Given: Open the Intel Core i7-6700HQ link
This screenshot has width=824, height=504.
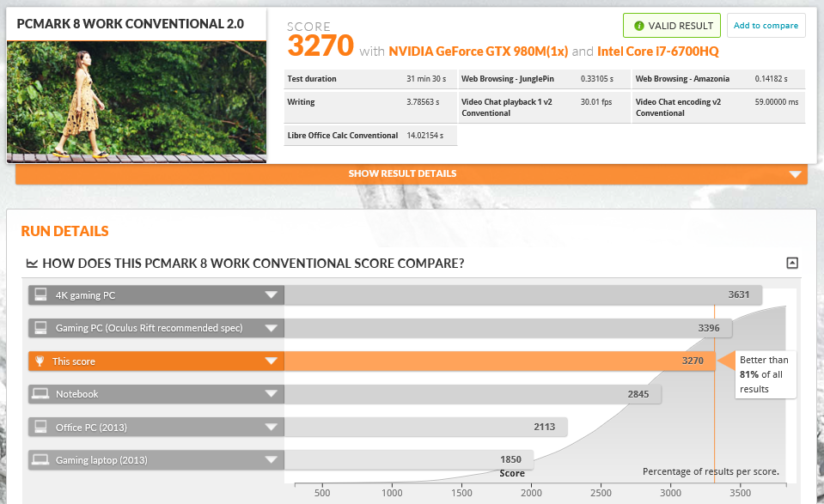Looking at the screenshot, I should [x=658, y=52].
